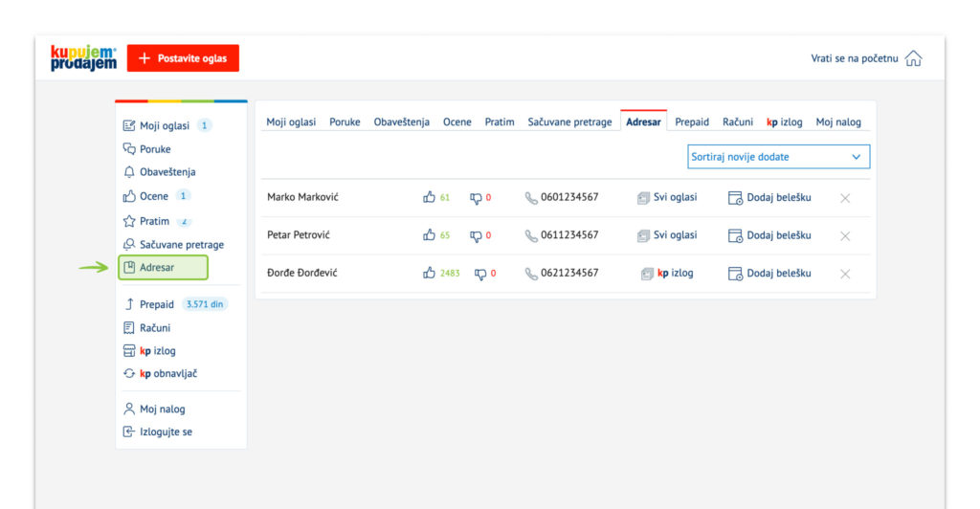Click the Izlogujte se sidebar label
Screen dimensions: 980x509
tap(166, 432)
